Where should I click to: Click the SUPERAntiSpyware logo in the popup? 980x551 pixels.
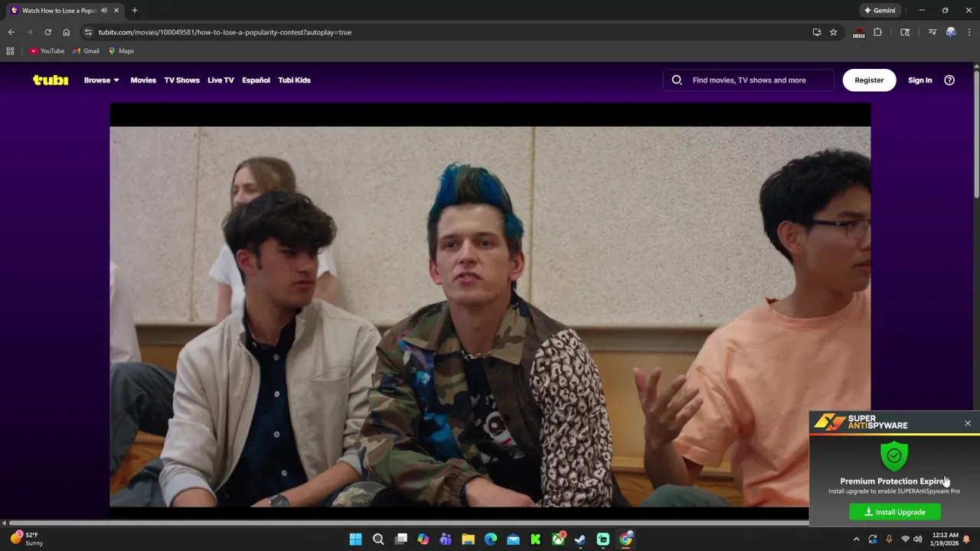861,422
